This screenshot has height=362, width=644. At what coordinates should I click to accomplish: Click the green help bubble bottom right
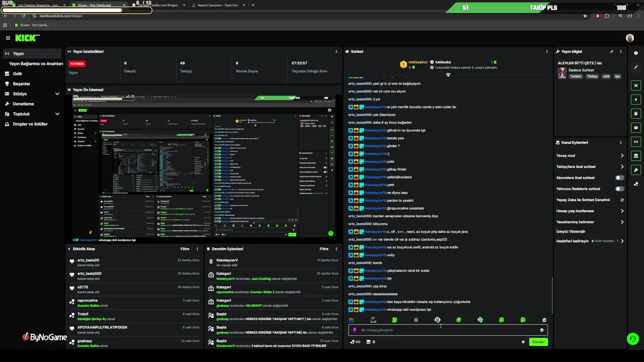[633, 339]
